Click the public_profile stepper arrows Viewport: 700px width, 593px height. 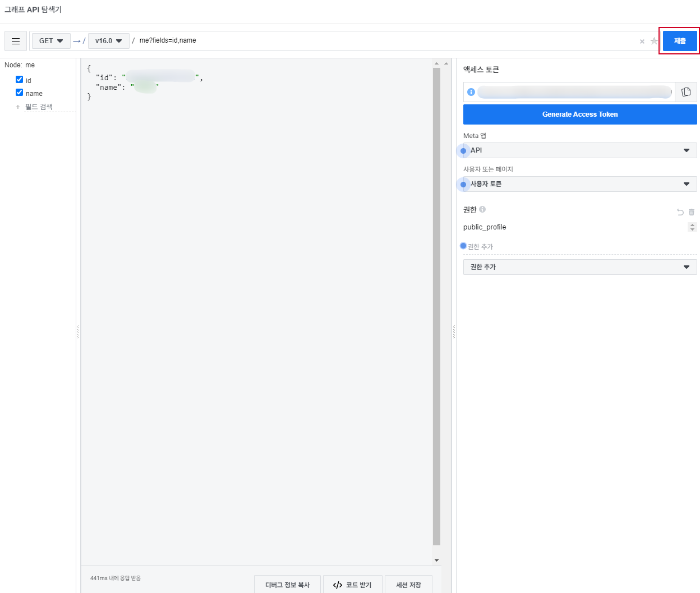tap(693, 227)
